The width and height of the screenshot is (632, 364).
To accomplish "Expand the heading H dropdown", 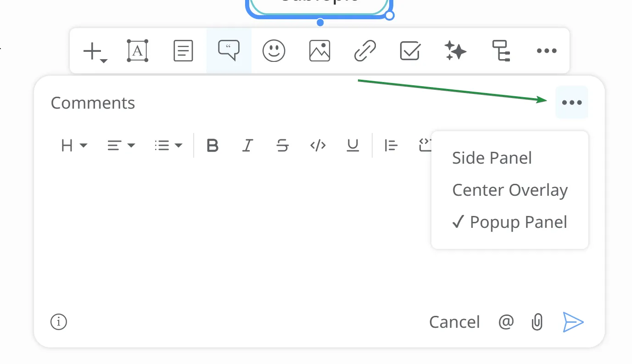I will pos(73,146).
